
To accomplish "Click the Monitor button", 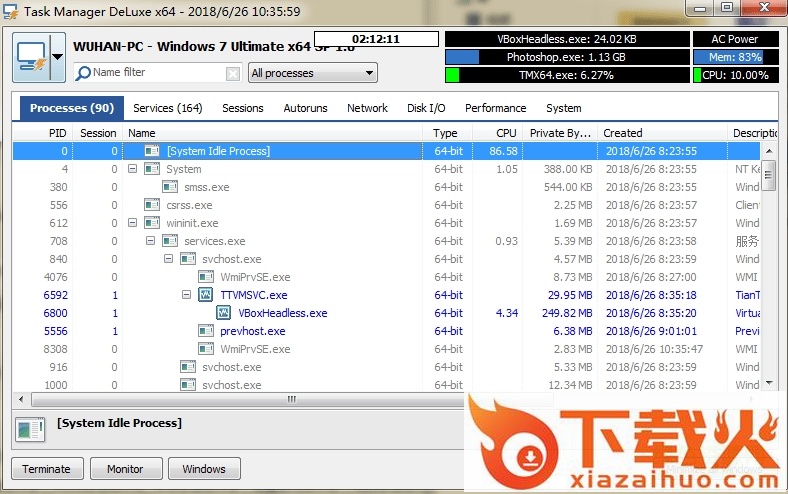I will [125, 469].
